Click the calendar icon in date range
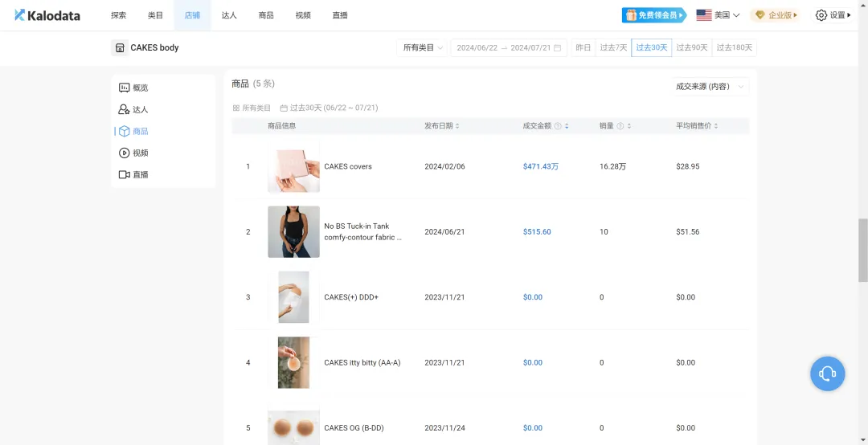 coord(558,48)
